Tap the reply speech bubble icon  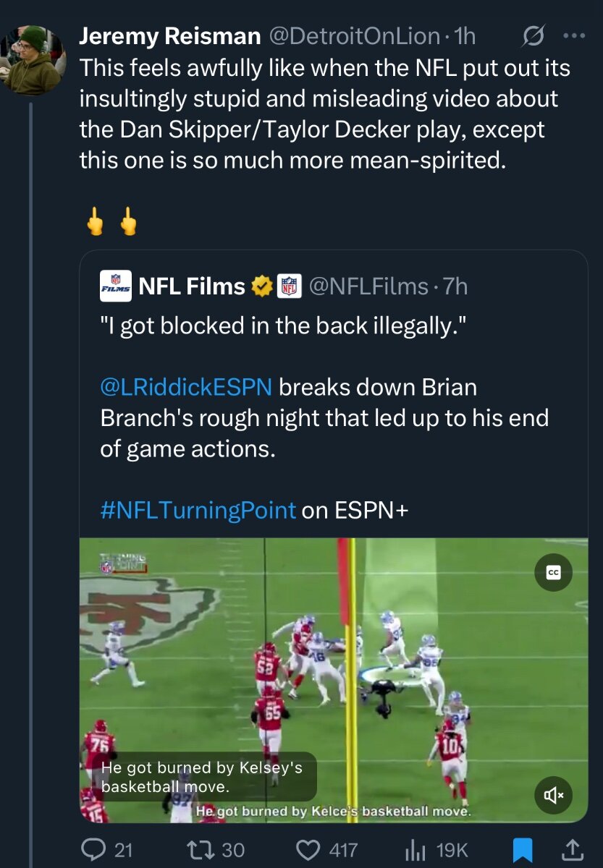[94, 849]
